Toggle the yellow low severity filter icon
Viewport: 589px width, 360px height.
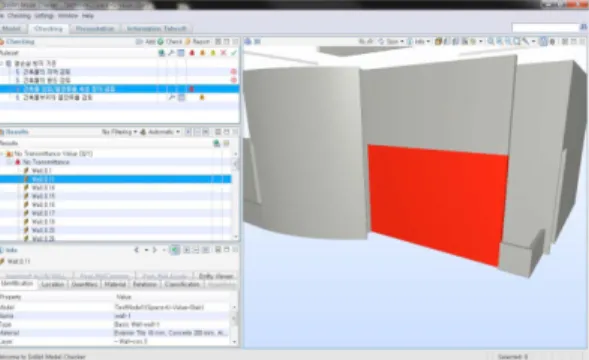click(213, 53)
